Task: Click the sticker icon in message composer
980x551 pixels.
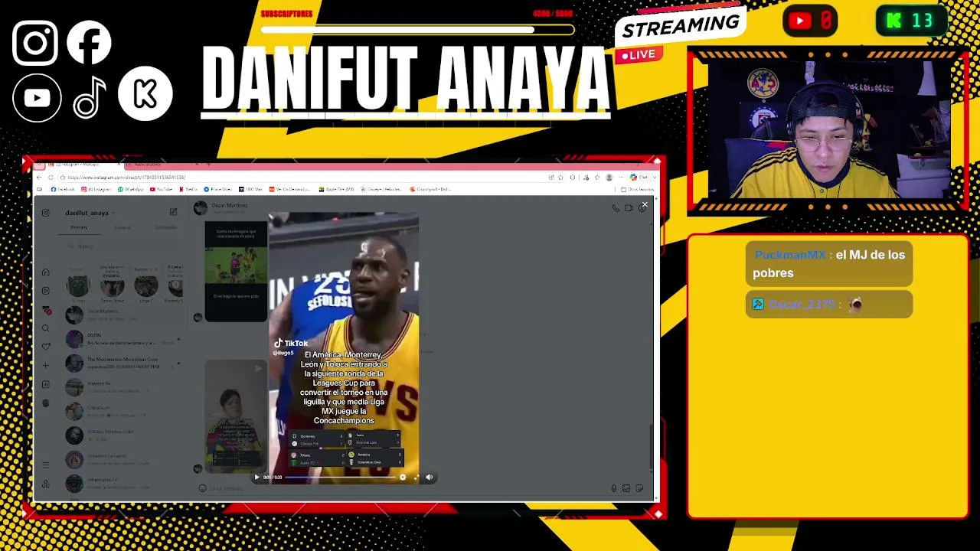Action: (x=639, y=488)
